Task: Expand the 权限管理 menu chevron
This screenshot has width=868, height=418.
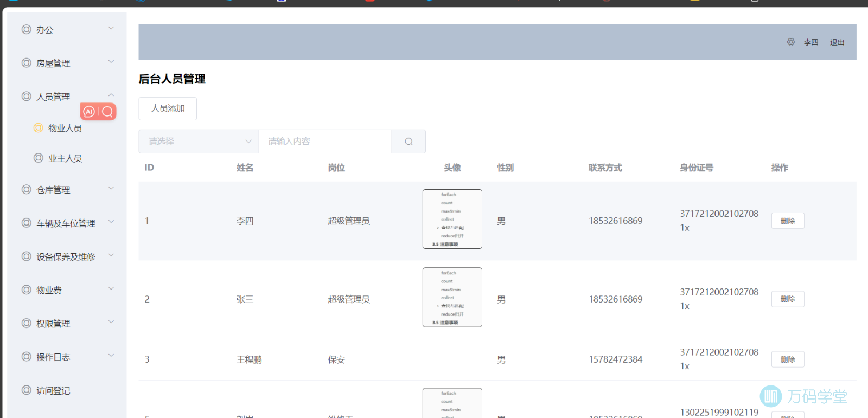Action: [111, 322]
